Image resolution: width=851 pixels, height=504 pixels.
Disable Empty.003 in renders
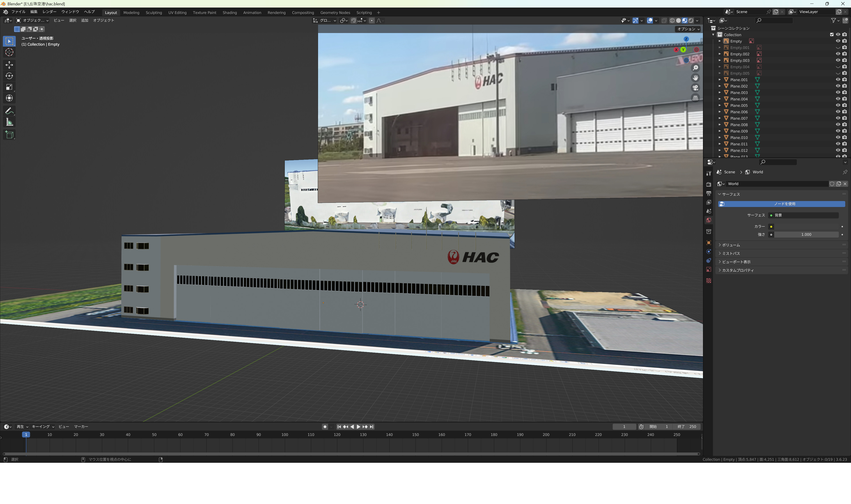(845, 61)
